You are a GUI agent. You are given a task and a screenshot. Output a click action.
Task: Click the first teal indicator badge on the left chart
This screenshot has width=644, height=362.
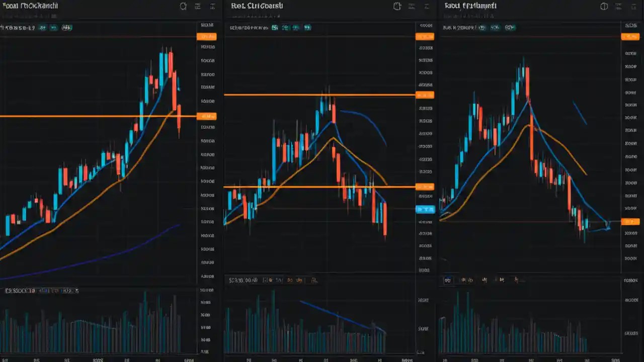click(42, 28)
